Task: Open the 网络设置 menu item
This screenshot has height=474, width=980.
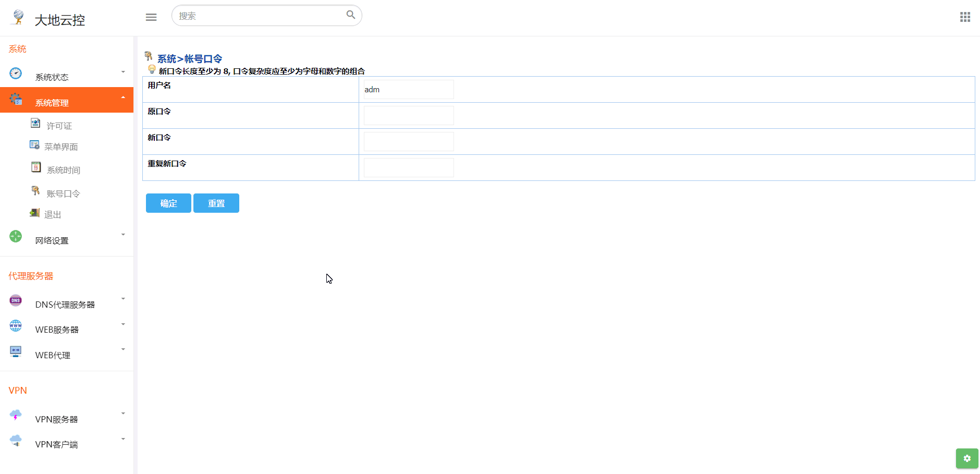Action: pyautogui.click(x=67, y=237)
